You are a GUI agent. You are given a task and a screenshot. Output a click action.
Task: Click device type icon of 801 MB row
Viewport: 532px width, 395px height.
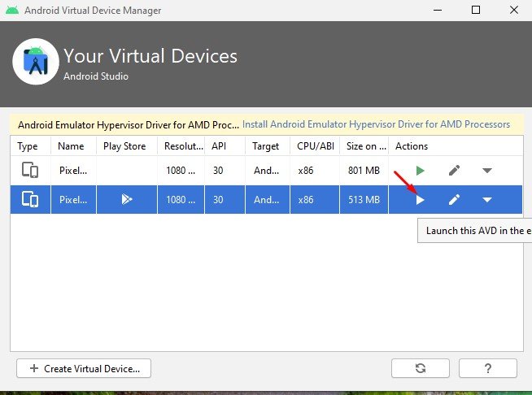[x=30, y=170]
